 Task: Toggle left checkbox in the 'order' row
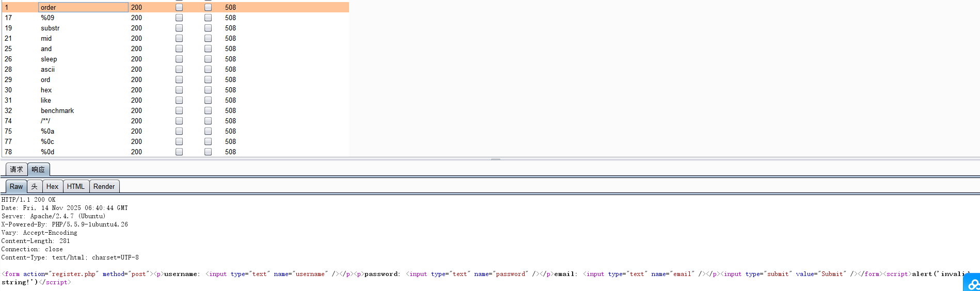pos(179,7)
